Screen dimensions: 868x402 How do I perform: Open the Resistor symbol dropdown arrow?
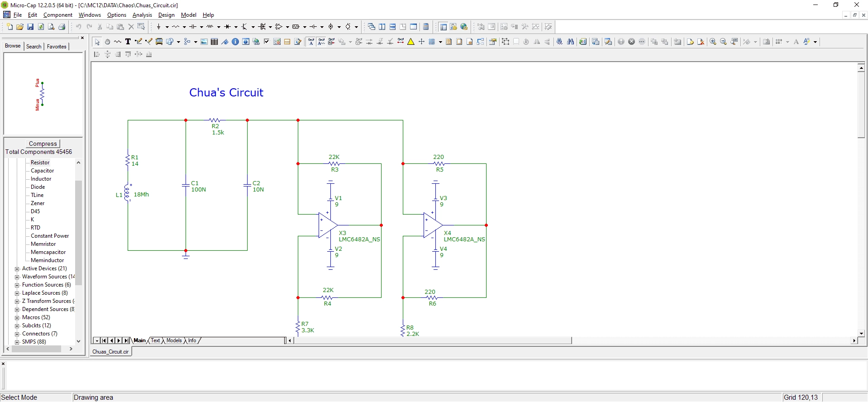pos(184,27)
